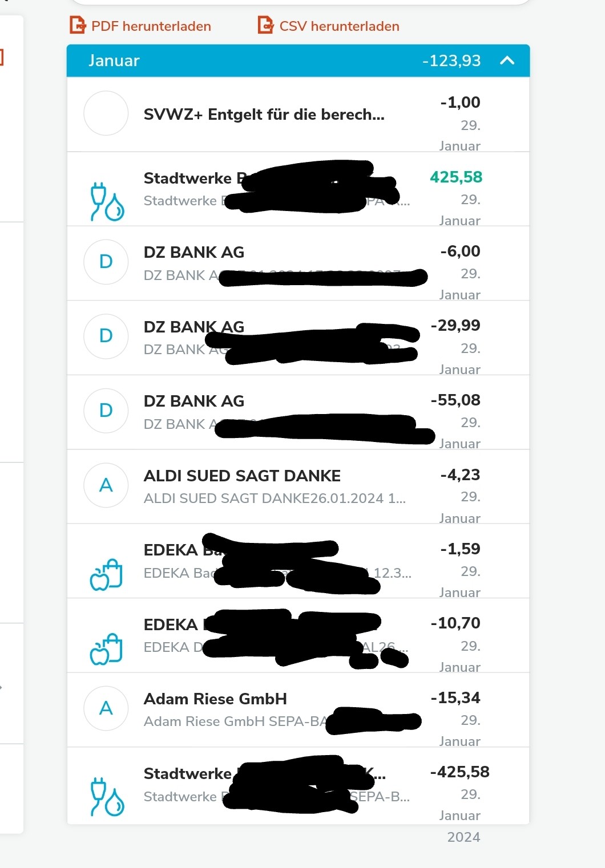
Task: Click the green 425,58 credit amount
Action: point(455,177)
